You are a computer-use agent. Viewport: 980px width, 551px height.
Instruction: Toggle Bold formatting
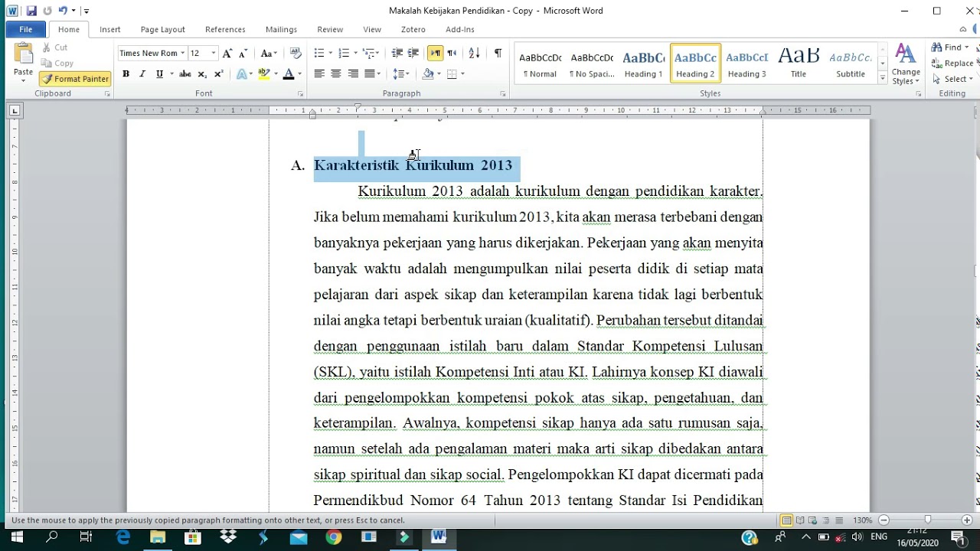click(x=126, y=74)
